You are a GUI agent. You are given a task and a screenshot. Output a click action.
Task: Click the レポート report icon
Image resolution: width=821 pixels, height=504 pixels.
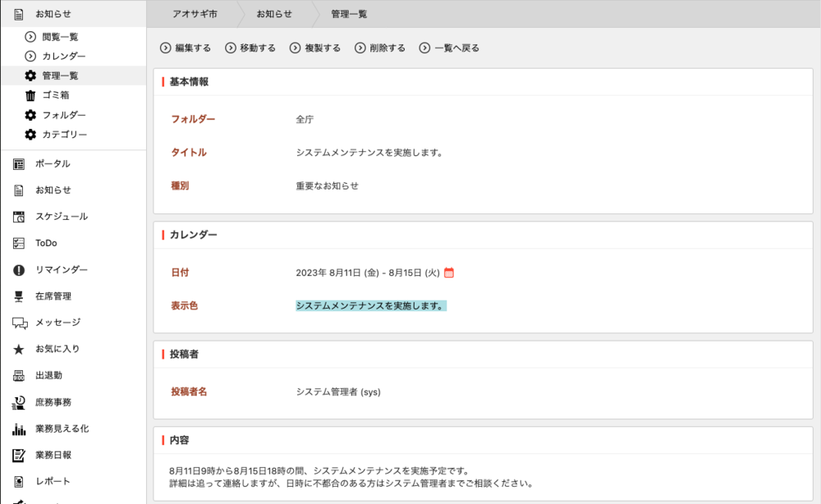pyautogui.click(x=19, y=482)
